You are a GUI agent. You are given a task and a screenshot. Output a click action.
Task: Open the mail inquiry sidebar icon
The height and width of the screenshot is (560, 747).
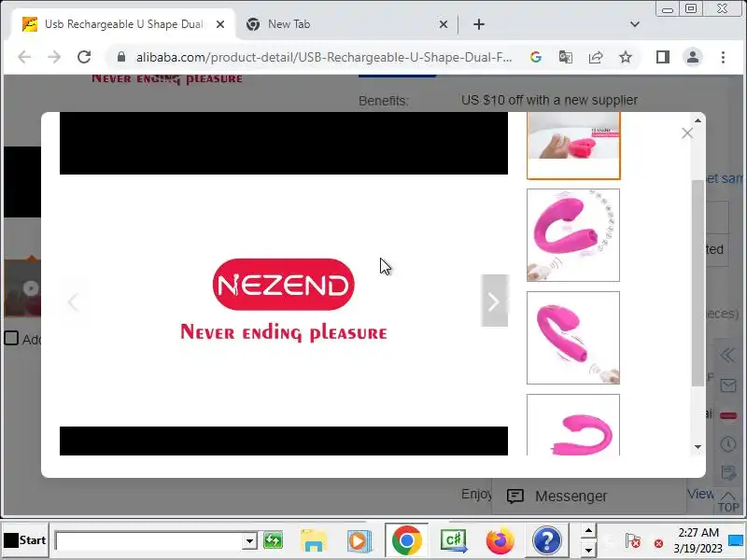point(728,385)
